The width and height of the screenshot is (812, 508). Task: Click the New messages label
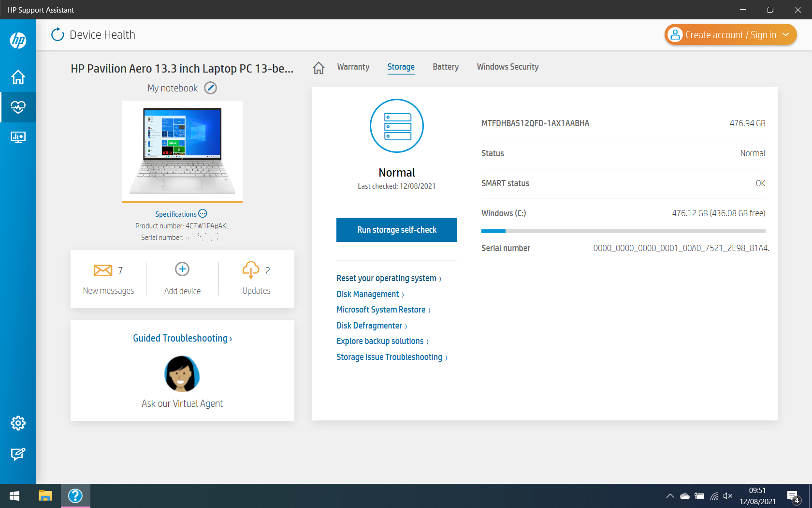pyautogui.click(x=108, y=291)
